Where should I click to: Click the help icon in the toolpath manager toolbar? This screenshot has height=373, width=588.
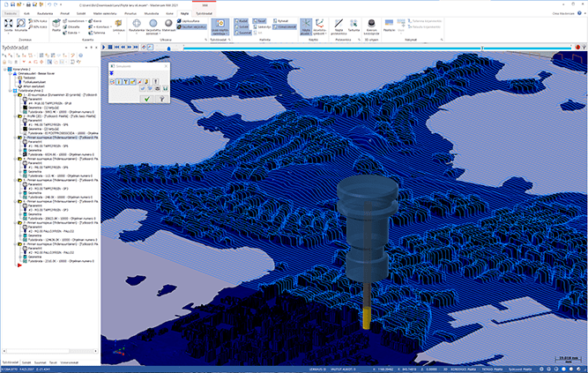[x=80, y=56]
